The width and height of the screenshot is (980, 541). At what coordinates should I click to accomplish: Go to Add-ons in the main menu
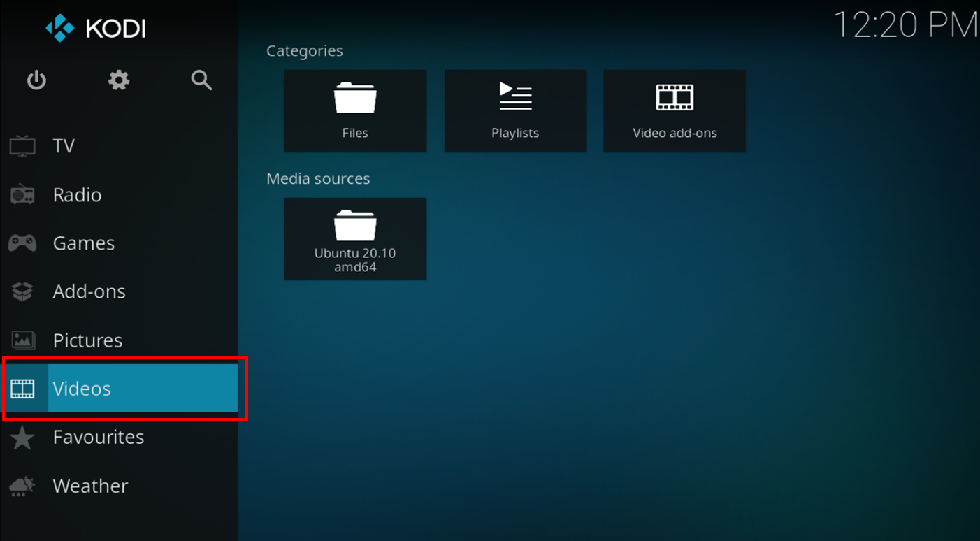(x=119, y=291)
